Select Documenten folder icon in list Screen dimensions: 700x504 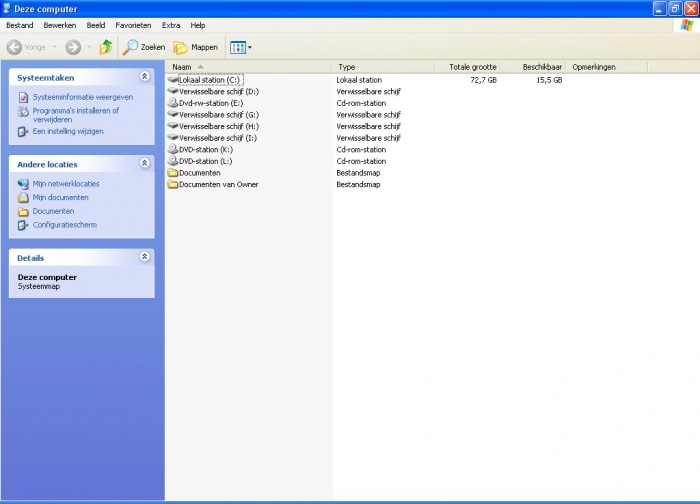173,173
